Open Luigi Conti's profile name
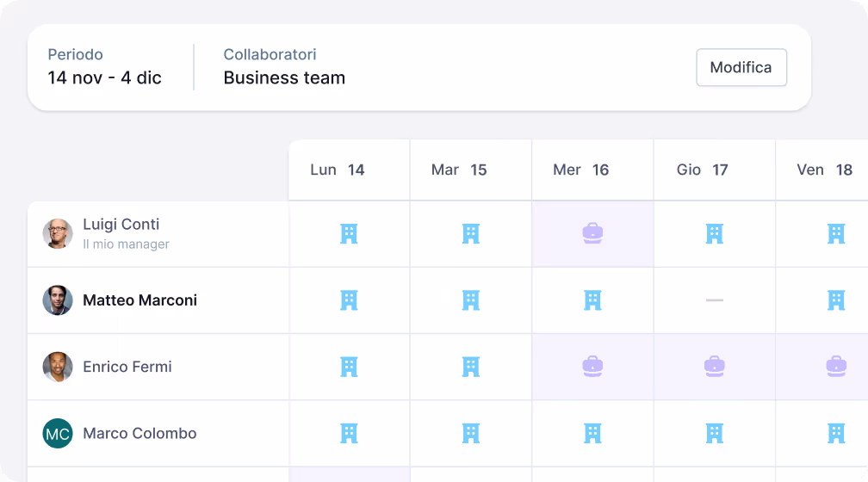Viewport: 868px width, 482px height. [121, 225]
